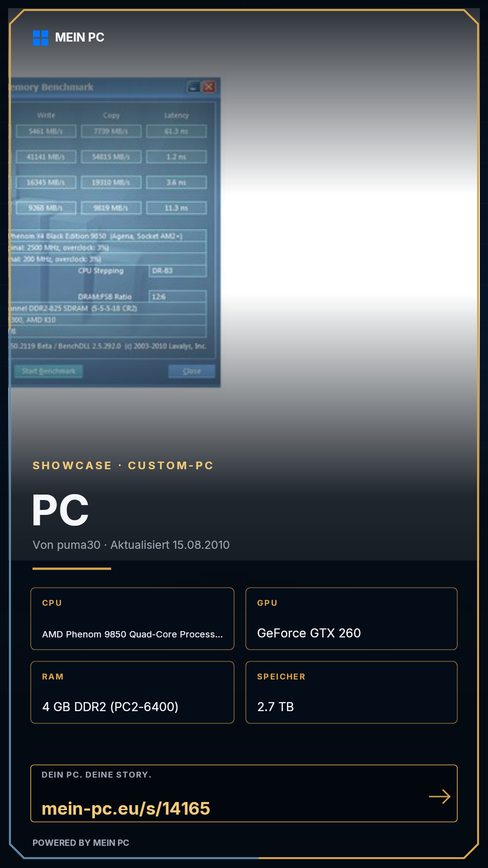488x868 pixels.
Task: Click the large PC title heading
Action: [61, 510]
